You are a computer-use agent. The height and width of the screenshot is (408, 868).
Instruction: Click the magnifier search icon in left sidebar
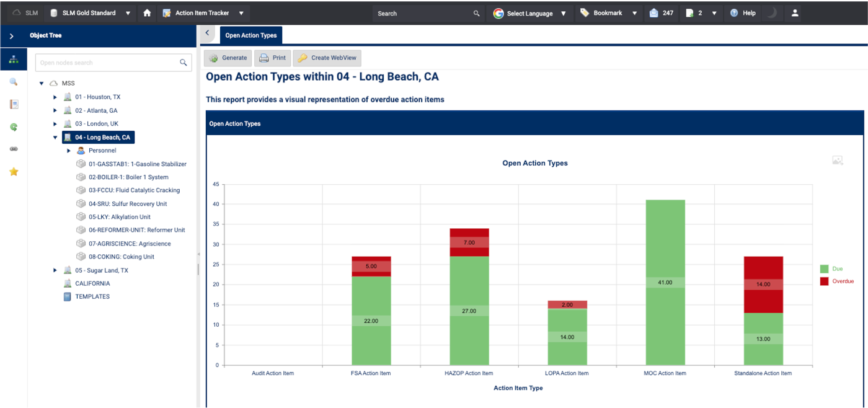coord(14,82)
